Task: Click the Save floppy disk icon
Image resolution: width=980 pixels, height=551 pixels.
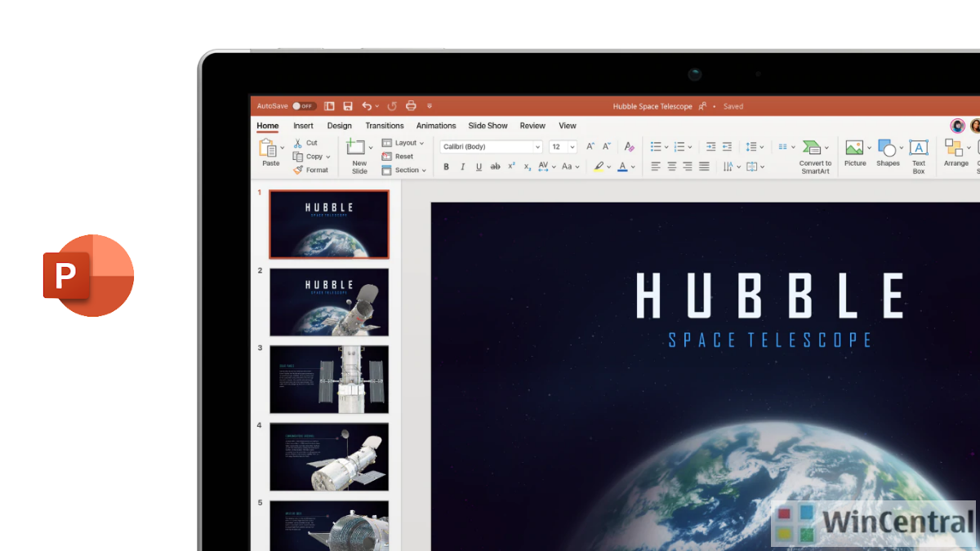Action: (348, 106)
